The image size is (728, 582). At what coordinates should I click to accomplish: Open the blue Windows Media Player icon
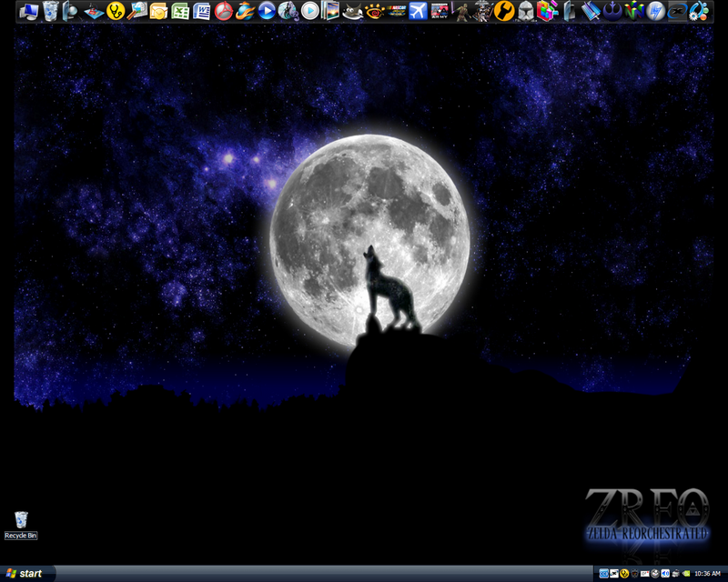coord(267,11)
